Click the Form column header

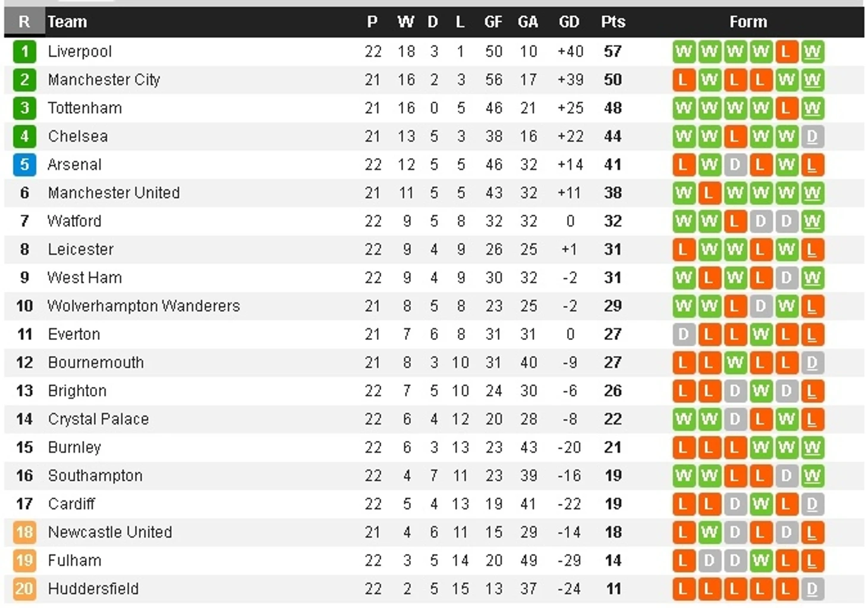click(749, 22)
